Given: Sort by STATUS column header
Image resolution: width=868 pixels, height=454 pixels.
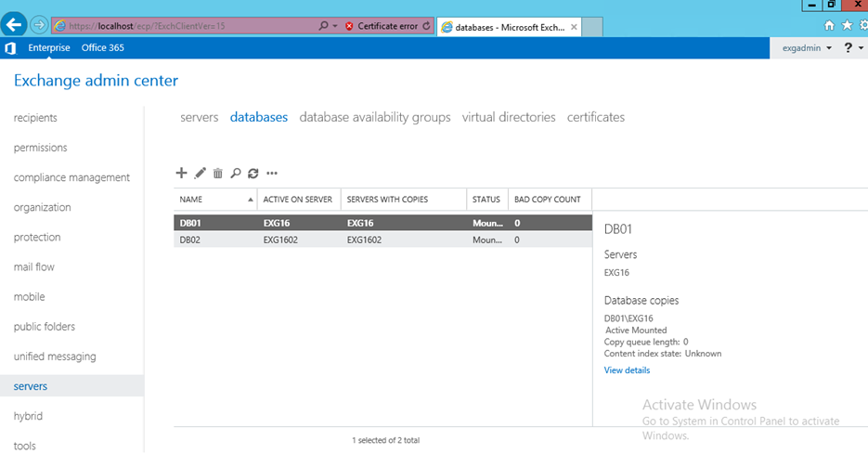Looking at the screenshot, I should 487,200.
